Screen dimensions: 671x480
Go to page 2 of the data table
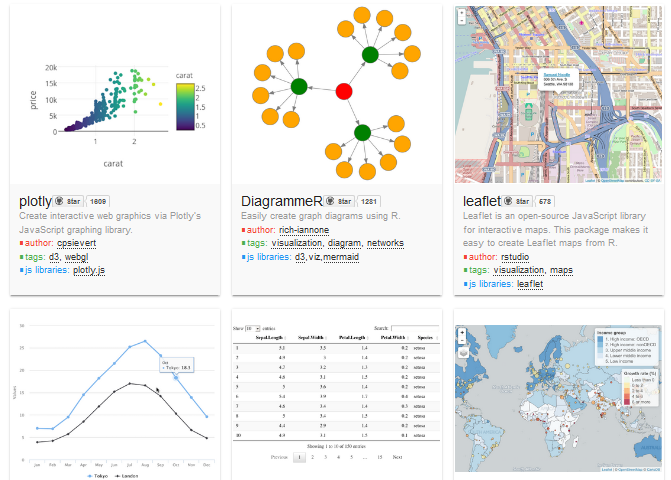pos(311,456)
